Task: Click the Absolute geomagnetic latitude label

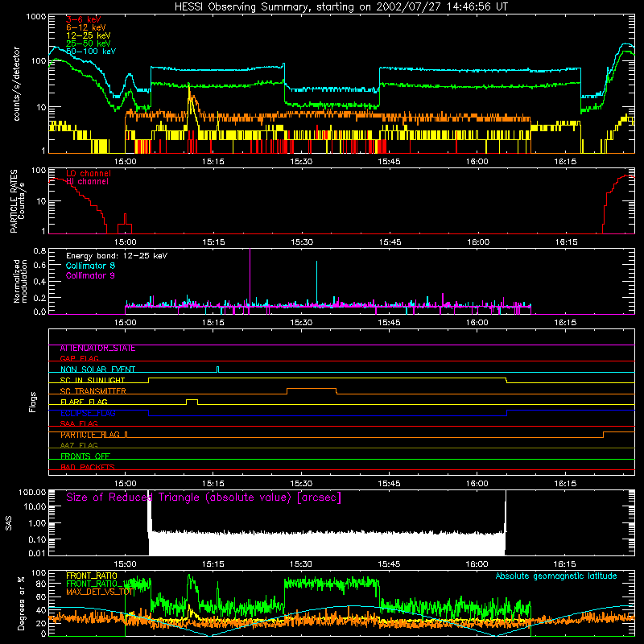Action: (x=556, y=576)
